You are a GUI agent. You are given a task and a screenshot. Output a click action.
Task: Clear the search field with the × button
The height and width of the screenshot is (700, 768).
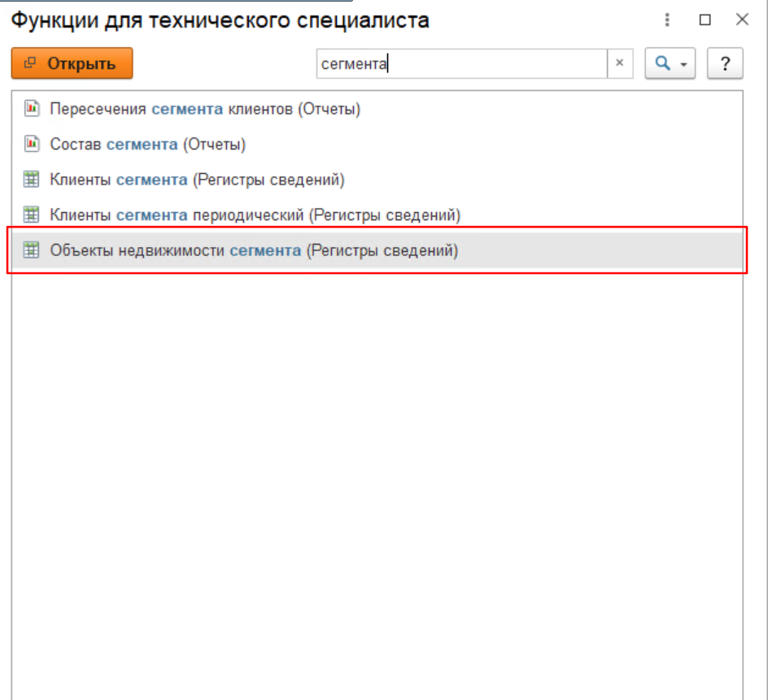click(619, 63)
